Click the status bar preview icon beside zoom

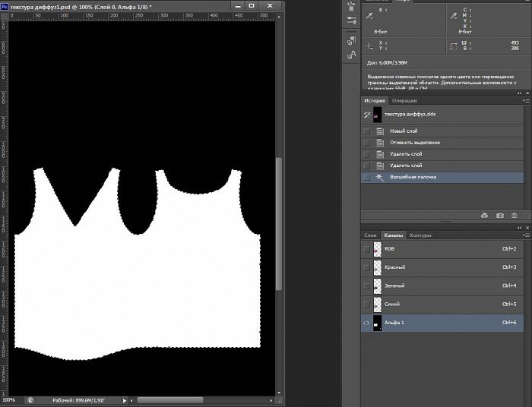(x=30, y=399)
